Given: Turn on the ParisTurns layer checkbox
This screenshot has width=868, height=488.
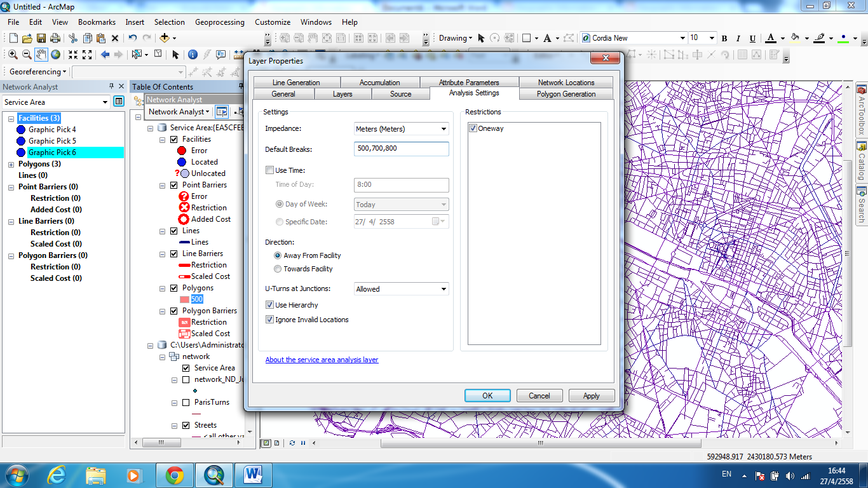Looking at the screenshot, I should point(186,402).
